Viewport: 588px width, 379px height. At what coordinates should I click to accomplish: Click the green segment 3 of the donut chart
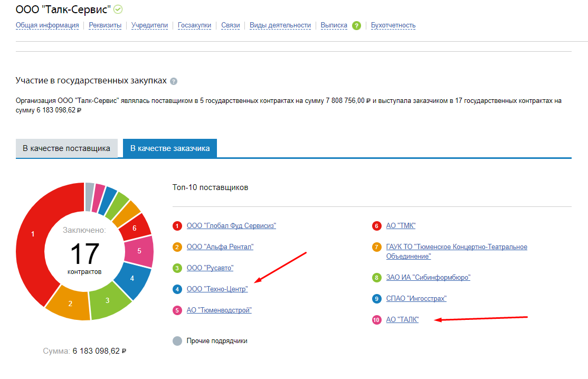(x=108, y=301)
